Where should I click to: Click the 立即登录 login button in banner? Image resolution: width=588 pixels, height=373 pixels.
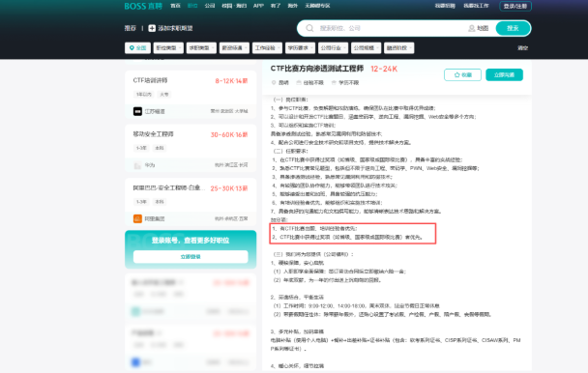191,257
